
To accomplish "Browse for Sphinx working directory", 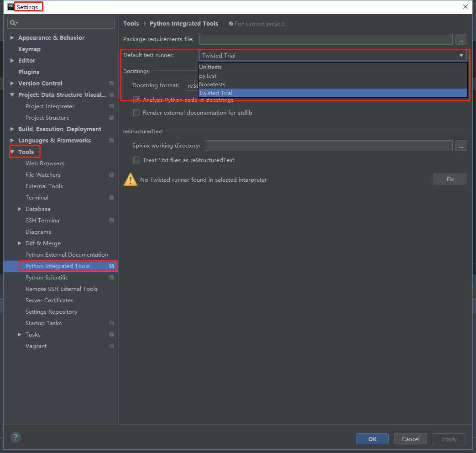I will pos(461,146).
